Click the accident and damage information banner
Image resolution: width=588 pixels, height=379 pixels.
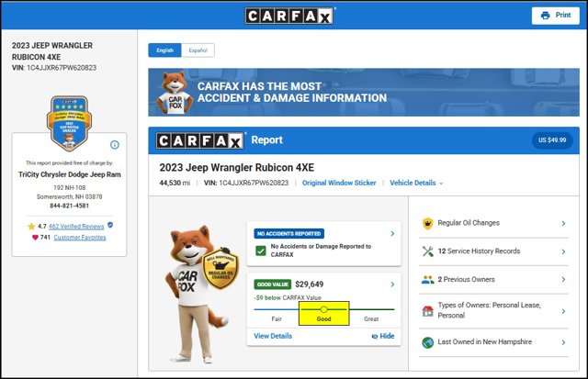[364, 92]
